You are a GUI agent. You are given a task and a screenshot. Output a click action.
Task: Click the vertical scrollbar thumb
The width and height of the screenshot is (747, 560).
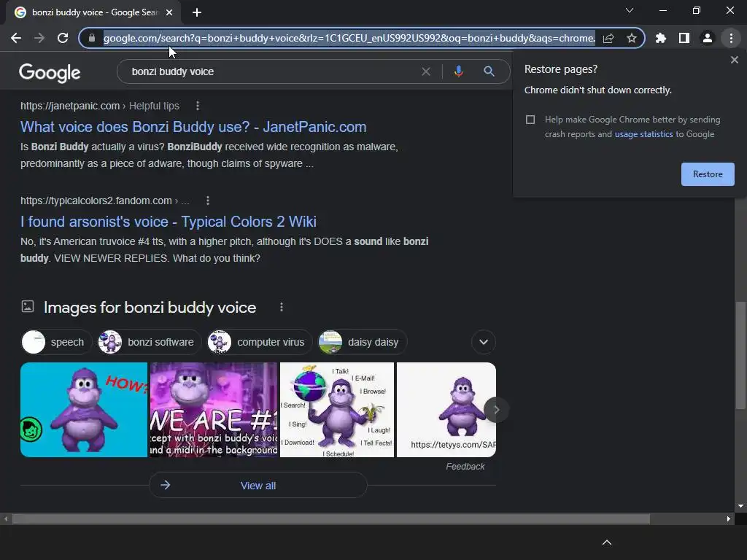740,355
